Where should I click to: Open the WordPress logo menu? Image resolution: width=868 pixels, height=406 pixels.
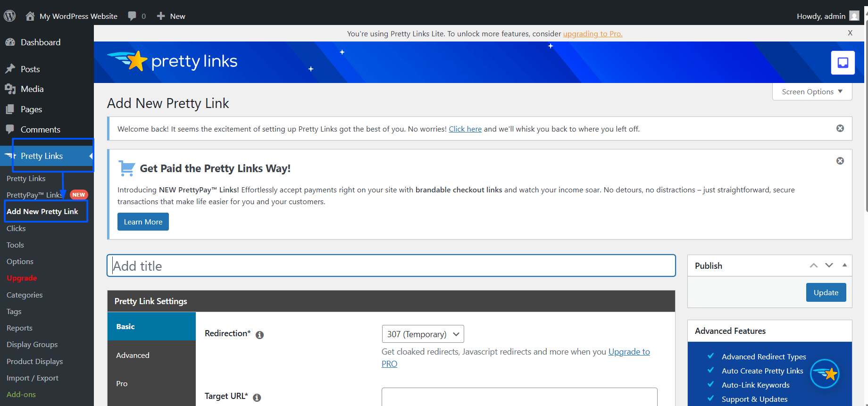10,16
